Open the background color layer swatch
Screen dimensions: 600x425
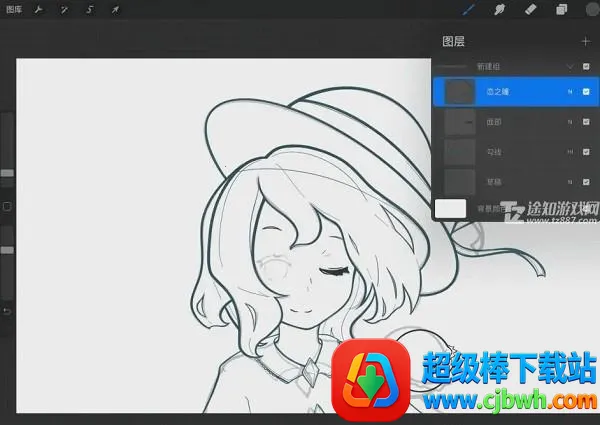tap(450, 208)
